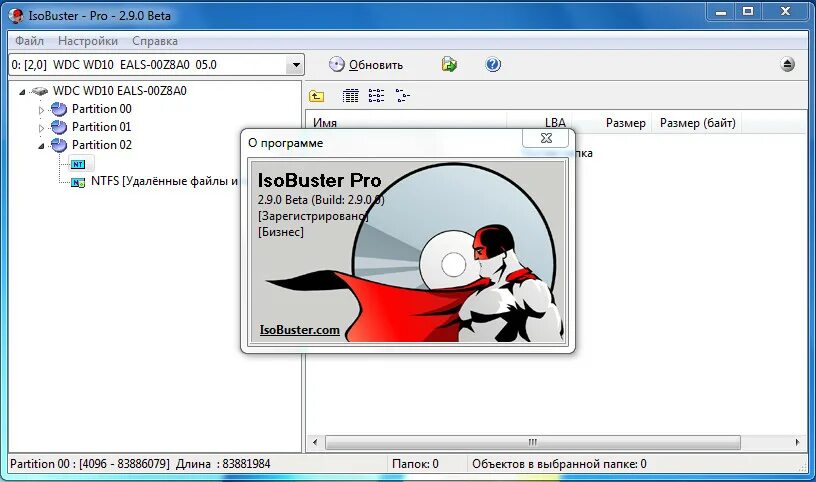Image resolution: width=816 pixels, height=482 pixels.
Task: Close the О программе dialog
Action: pyautogui.click(x=546, y=138)
